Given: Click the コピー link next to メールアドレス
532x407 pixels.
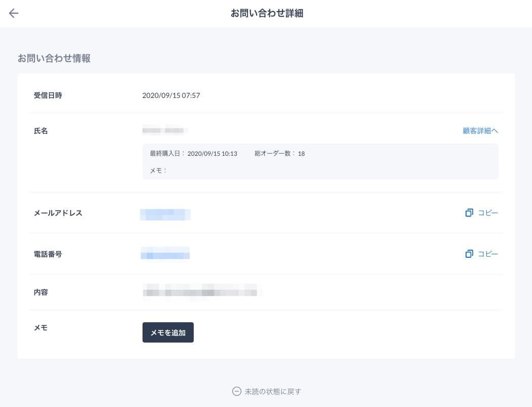Looking at the screenshot, I should point(488,213).
